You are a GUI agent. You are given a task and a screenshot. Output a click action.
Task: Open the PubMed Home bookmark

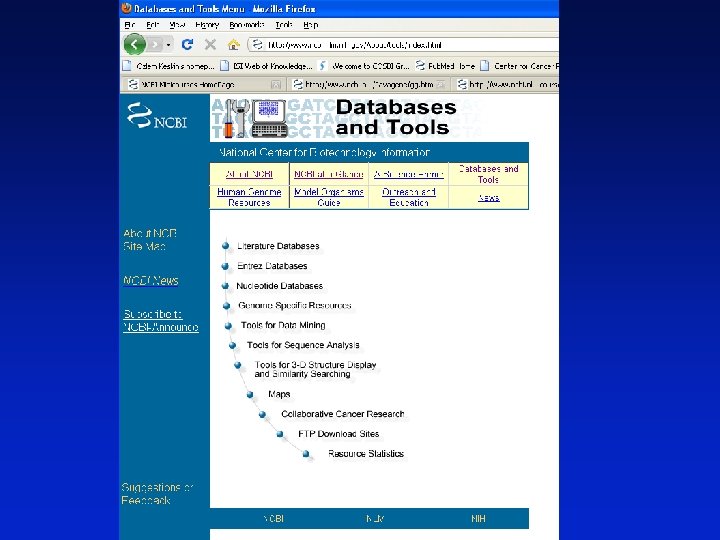click(445, 66)
